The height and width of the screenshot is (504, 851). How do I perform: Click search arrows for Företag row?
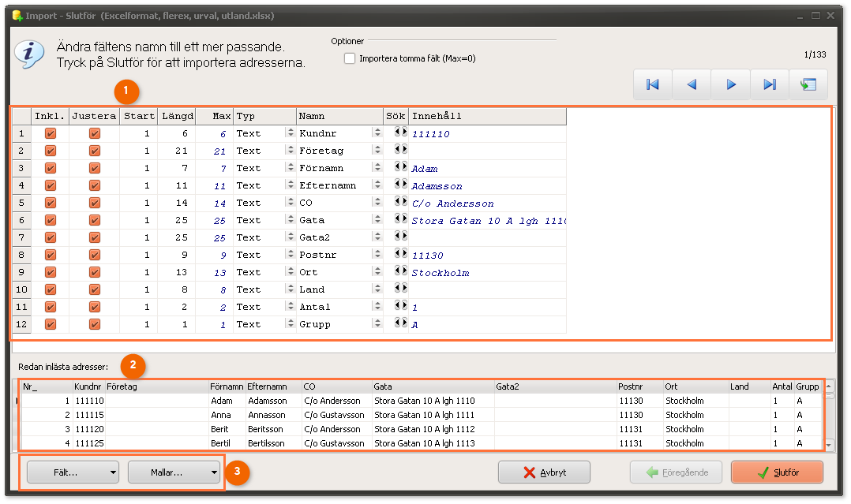coord(400,149)
